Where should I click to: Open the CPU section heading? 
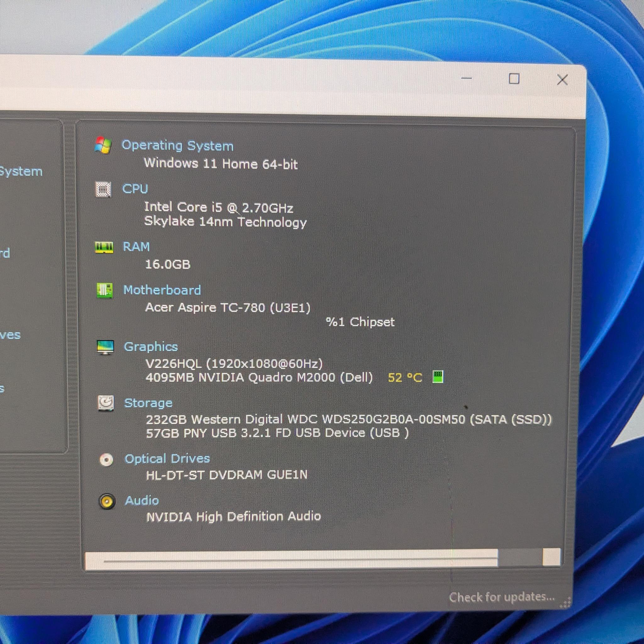(135, 189)
